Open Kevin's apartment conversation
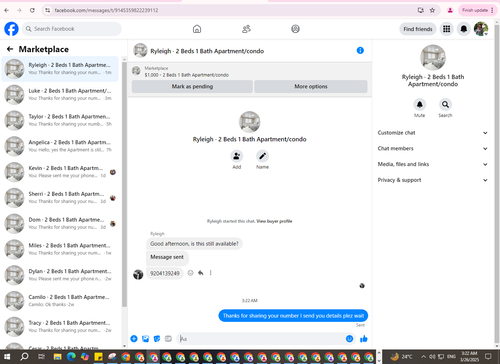 click(60, 172)
